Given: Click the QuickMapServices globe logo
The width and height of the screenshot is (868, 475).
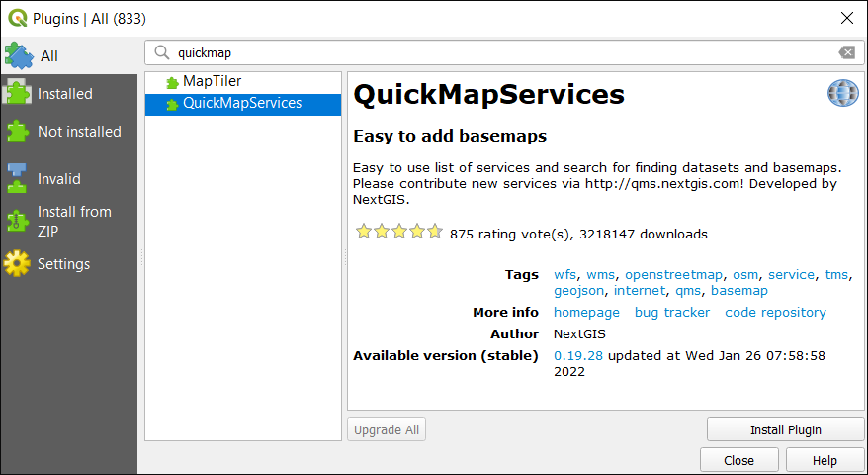Looking at the screenshot, I should pyautogui.click(x=842, y=93).
